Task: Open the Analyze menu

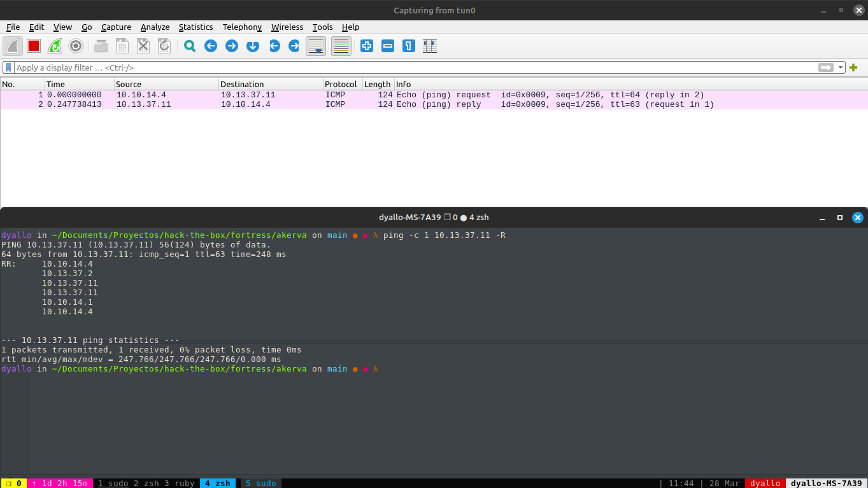Action: pyautogui.click(x=155, y=27)
